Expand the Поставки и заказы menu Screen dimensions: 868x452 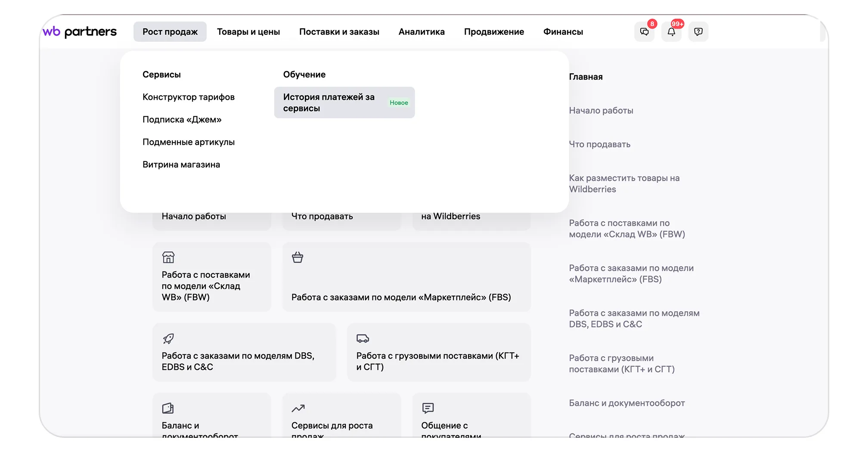(x=339, y=32)
